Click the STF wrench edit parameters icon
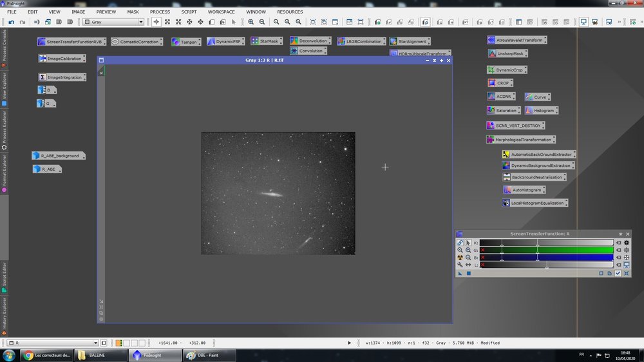The image size is (644, 362). (x=460, y=265)
